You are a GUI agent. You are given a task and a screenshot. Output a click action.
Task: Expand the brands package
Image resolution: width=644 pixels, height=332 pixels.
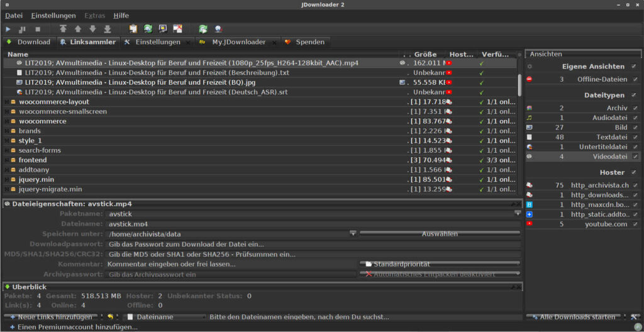click(6, 131)
